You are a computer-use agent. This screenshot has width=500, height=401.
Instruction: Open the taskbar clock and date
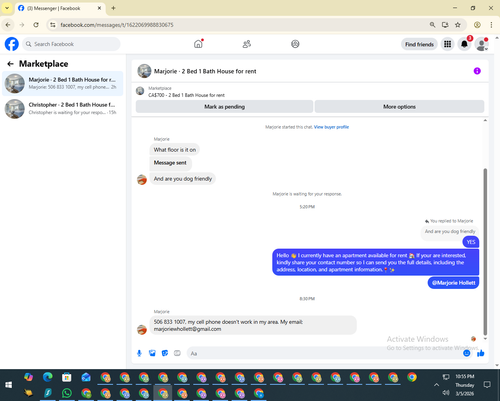(465, 385)
